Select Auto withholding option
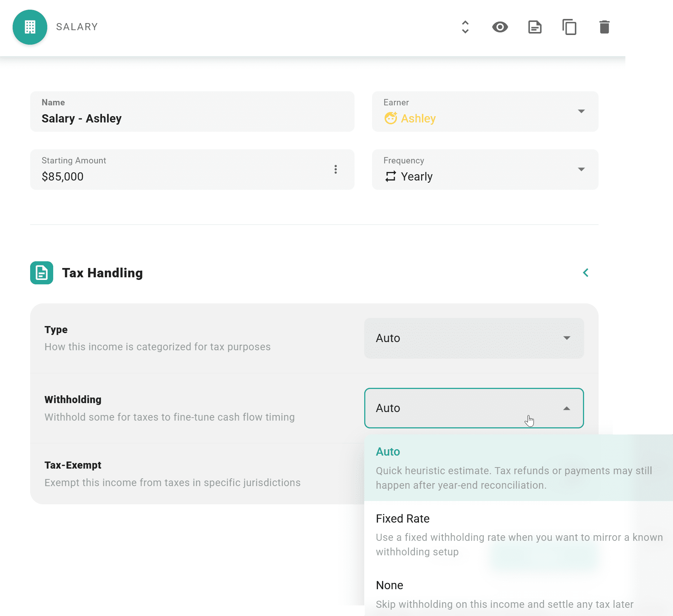Screen dimensions: 673x616 519,468
